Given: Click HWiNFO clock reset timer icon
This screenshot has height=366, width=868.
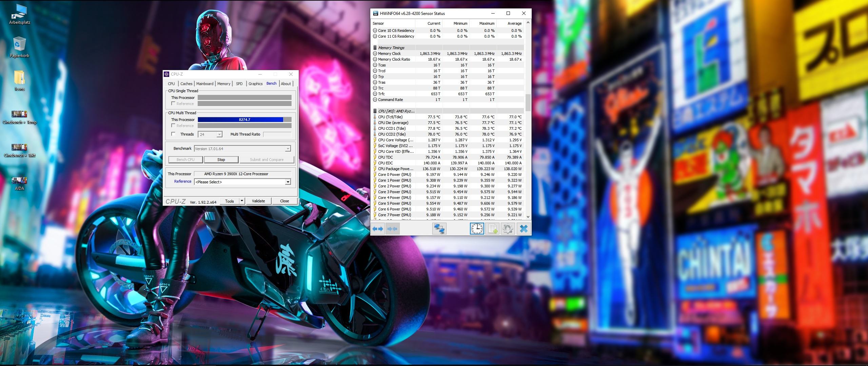Looking at the screenshot, I should coord(477,229).
